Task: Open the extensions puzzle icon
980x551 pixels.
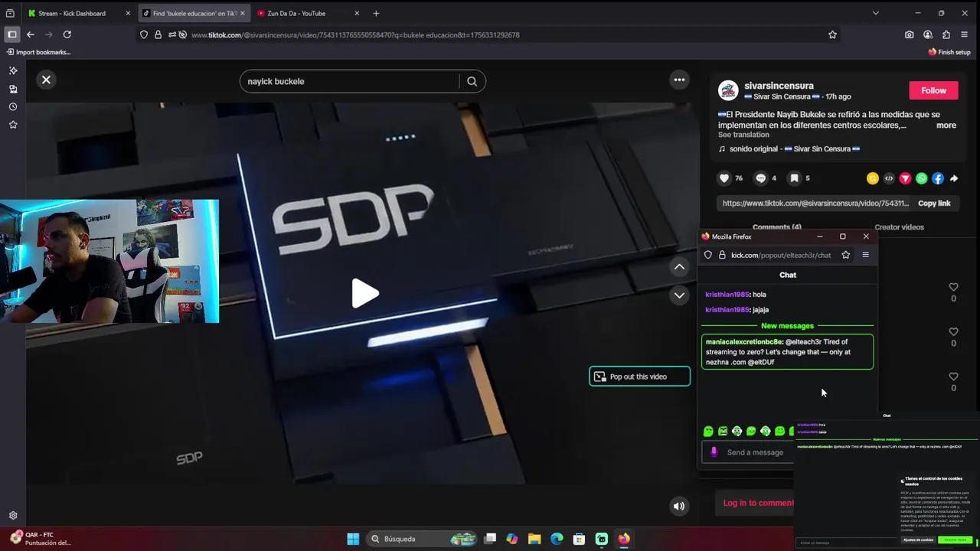Action: tap(946, 34)
